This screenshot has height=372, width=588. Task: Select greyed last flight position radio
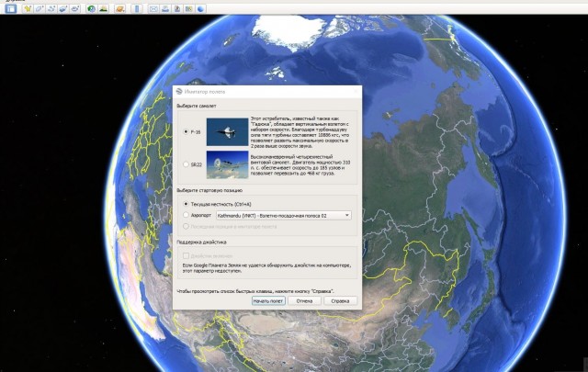[186, 226]
